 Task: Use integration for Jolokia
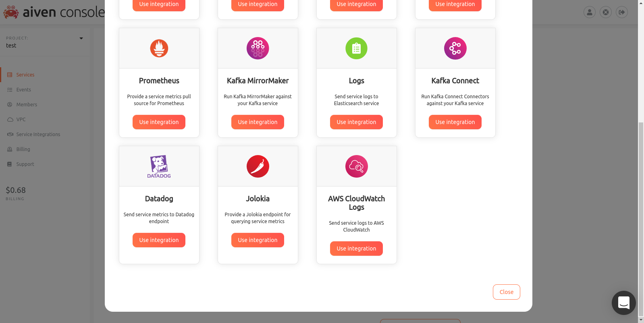(258, 240)
